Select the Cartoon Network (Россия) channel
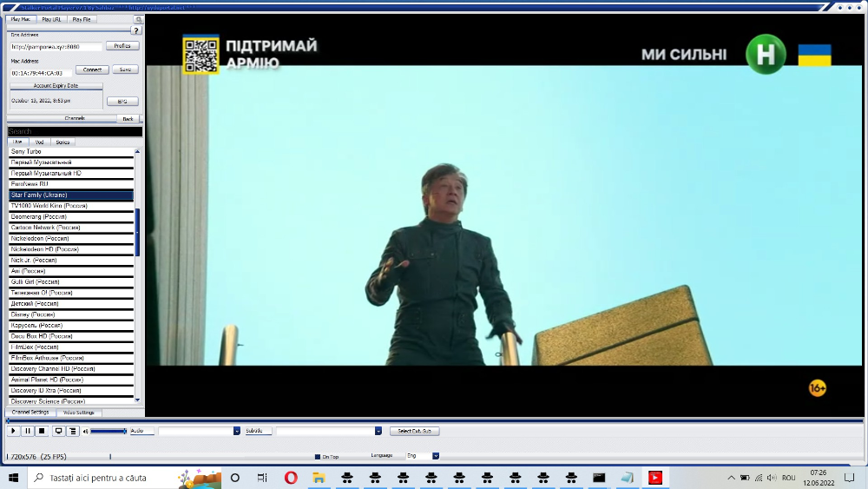This screenshot has height=489, width=868. point(71,228)
